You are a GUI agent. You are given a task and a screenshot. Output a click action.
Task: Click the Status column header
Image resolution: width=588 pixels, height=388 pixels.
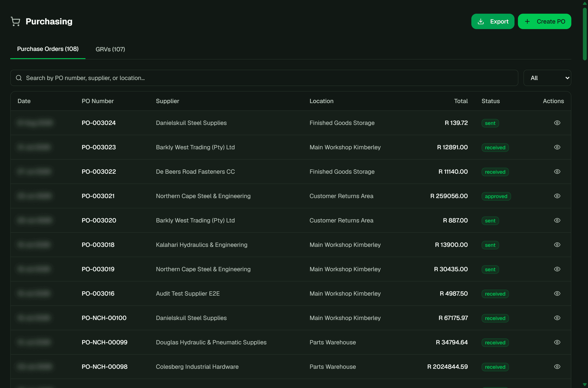click(x=490, y=101)
